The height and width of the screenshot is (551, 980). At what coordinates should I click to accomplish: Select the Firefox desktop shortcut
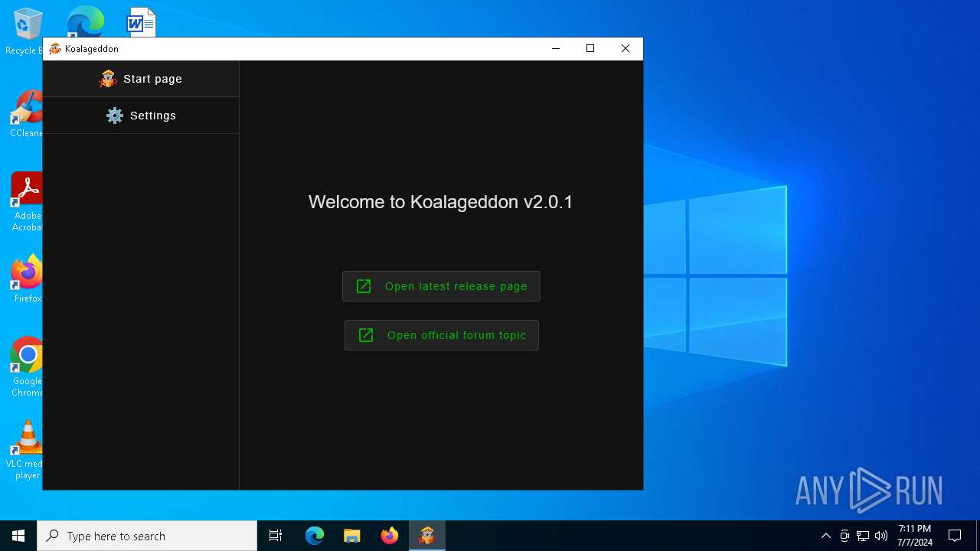(27, 279)
